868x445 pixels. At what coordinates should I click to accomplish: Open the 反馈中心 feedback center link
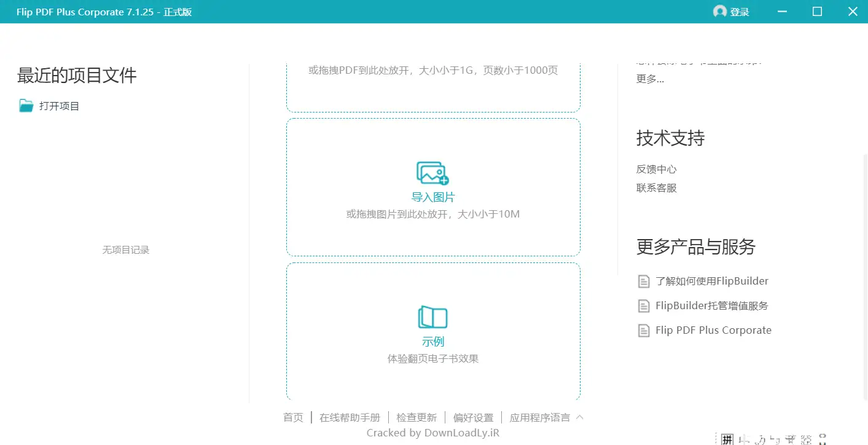point(656,169)
